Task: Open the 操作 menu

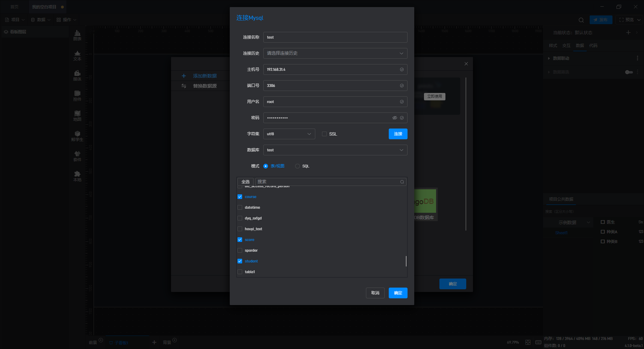Action: coord(67,20)
